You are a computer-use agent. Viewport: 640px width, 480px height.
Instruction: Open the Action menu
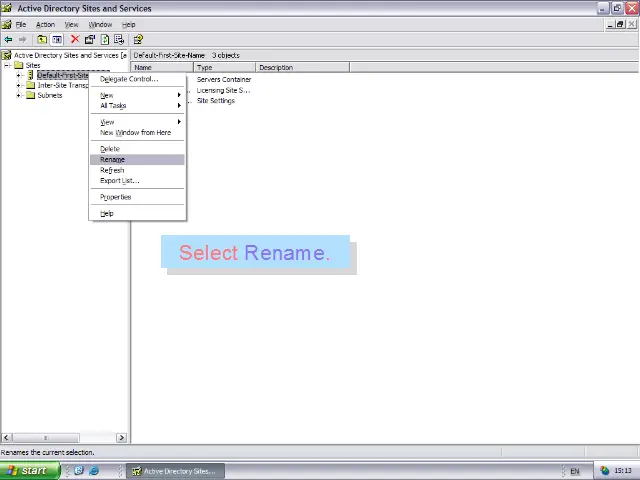click(45, 24)
